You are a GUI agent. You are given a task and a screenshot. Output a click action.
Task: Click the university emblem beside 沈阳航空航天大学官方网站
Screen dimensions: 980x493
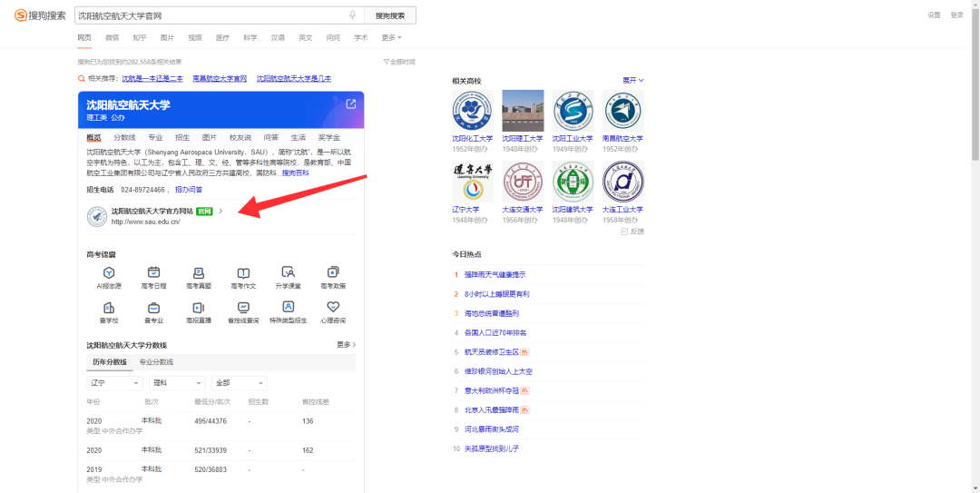97,216
